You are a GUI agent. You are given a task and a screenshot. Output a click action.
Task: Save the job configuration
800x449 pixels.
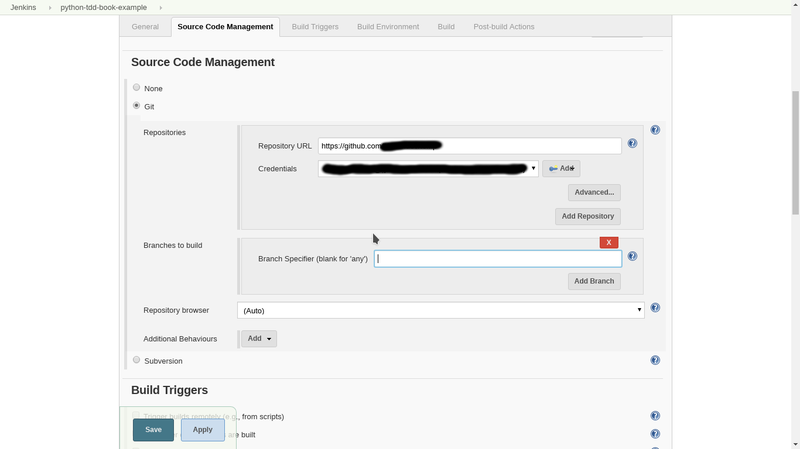[x=153, y=430]
